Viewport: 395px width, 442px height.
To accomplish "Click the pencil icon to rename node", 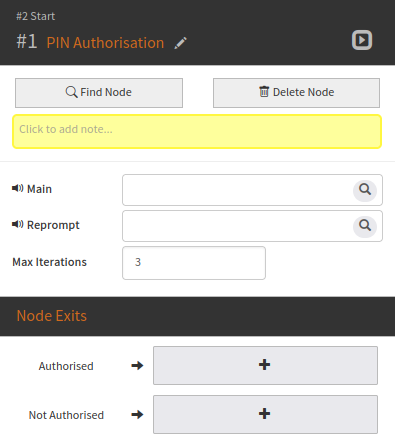I will (x=180, y=43).
